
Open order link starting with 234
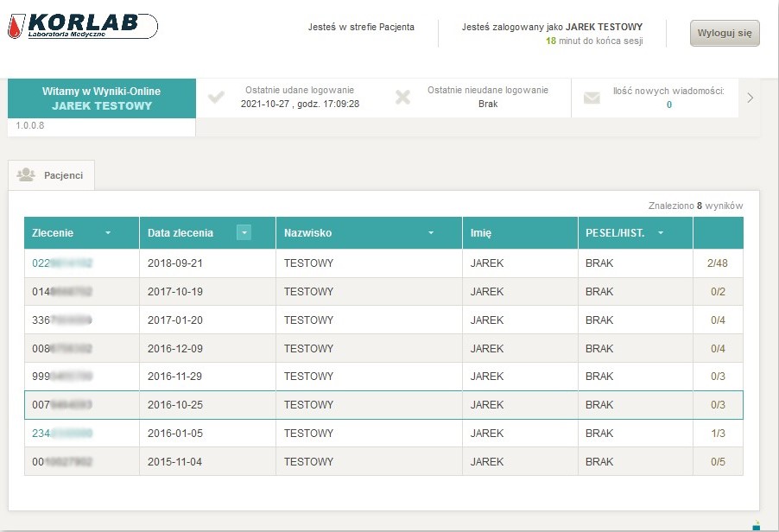coord(61,434)
